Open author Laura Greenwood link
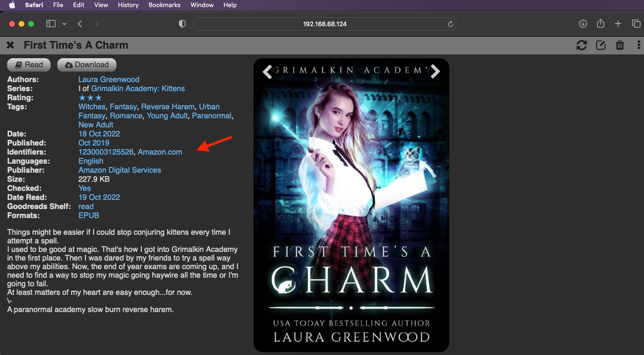644x355 pixels. tap(109, 80)
